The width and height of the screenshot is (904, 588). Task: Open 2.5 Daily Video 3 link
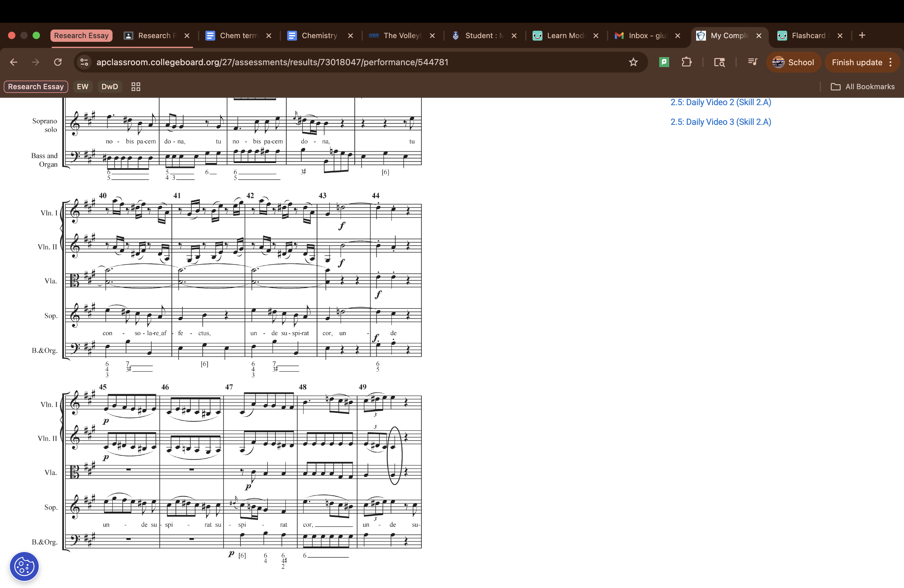click(720, 122)
